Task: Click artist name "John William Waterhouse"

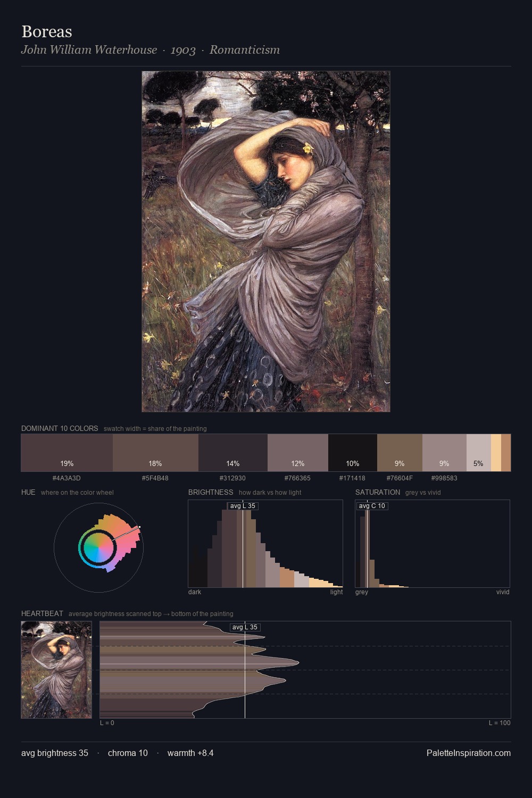Action: coord(89,49)
